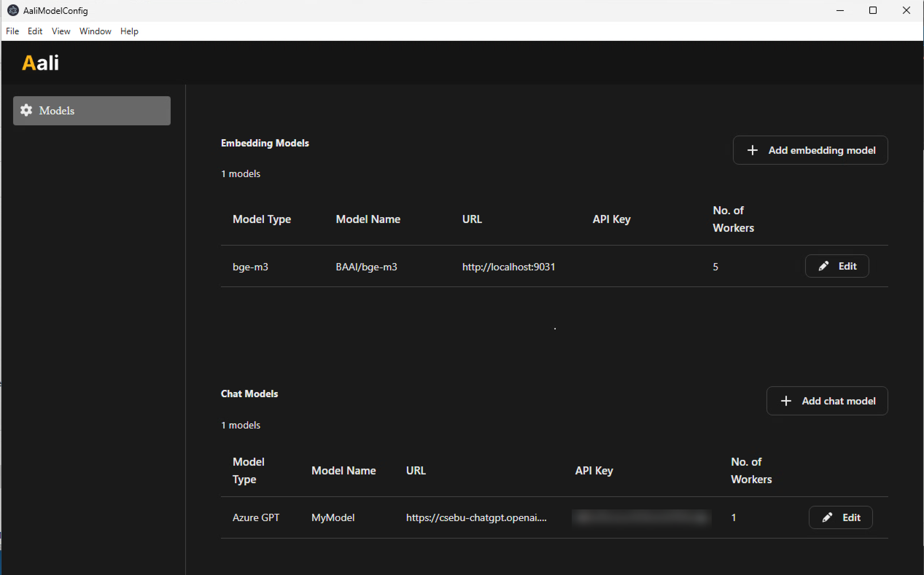Click Add chat model

pos(827,401)
